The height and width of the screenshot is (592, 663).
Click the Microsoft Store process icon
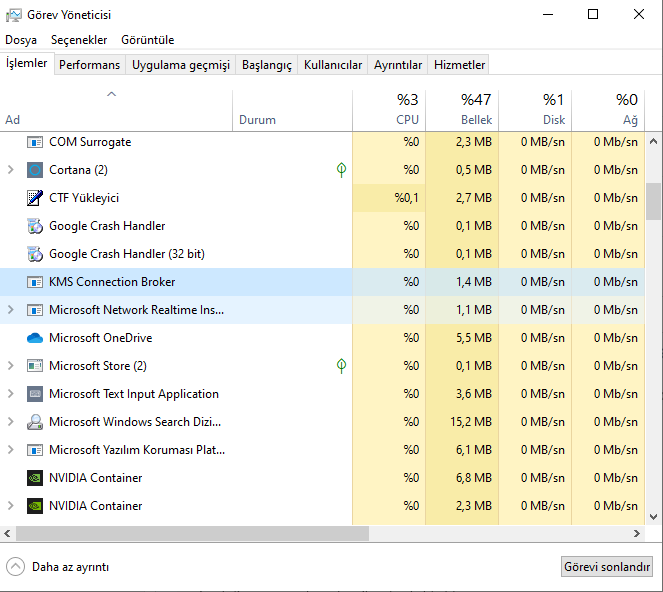coord(35,366)
